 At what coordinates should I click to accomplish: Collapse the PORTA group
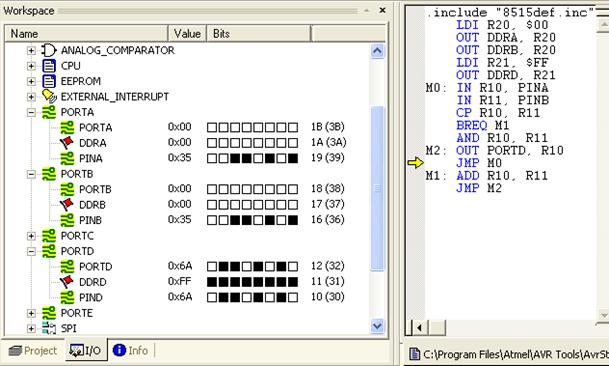pos(31,112)
